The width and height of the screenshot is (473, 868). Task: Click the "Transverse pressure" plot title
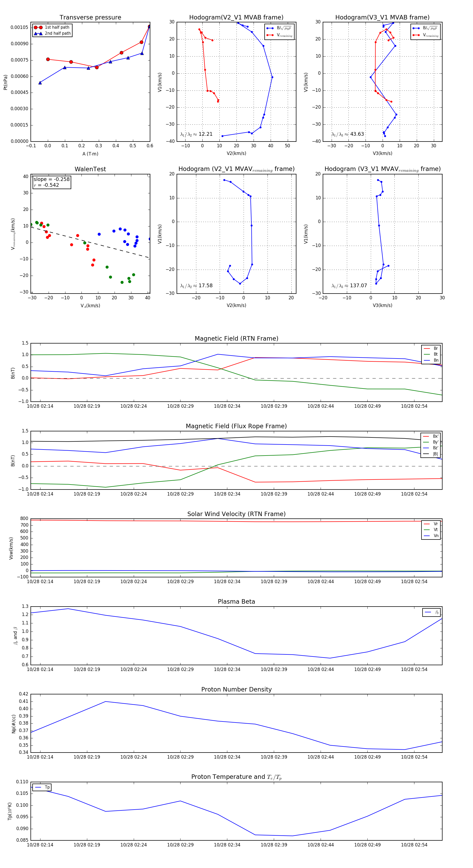click(x=90, y=18)
